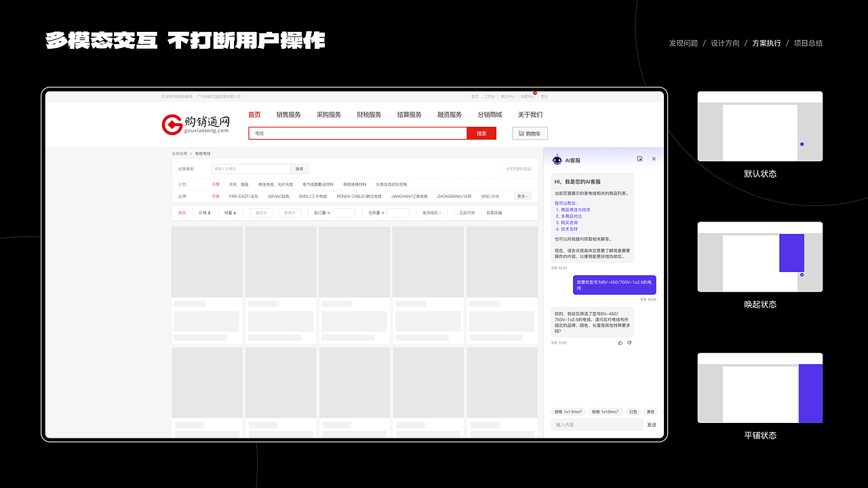Filter by brand RONDA CABLE/朗达电缆
Viewport: 868px width, 488px height.
click(x=359, y=196)
